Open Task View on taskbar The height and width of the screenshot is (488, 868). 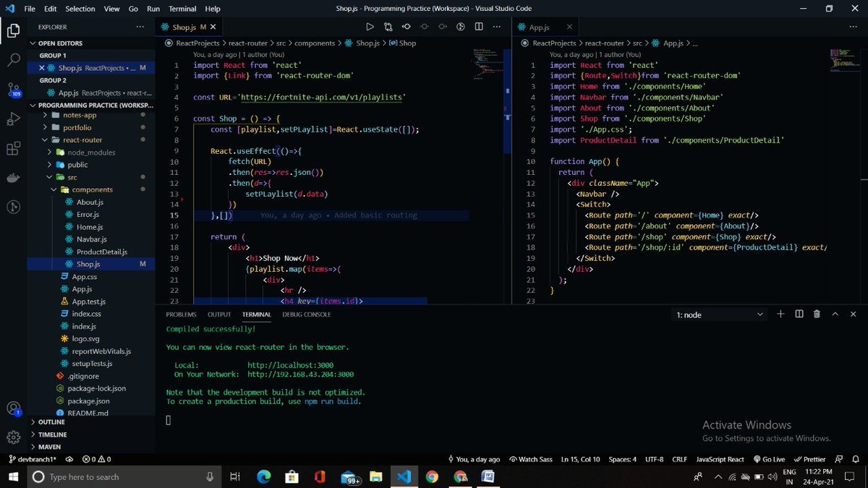click(235, 476)
